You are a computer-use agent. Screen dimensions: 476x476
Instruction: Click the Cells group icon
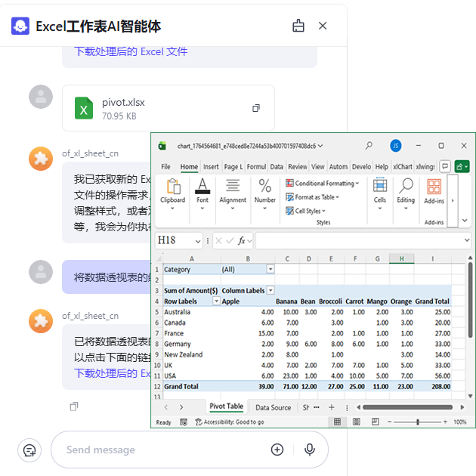tap(380, 186)
